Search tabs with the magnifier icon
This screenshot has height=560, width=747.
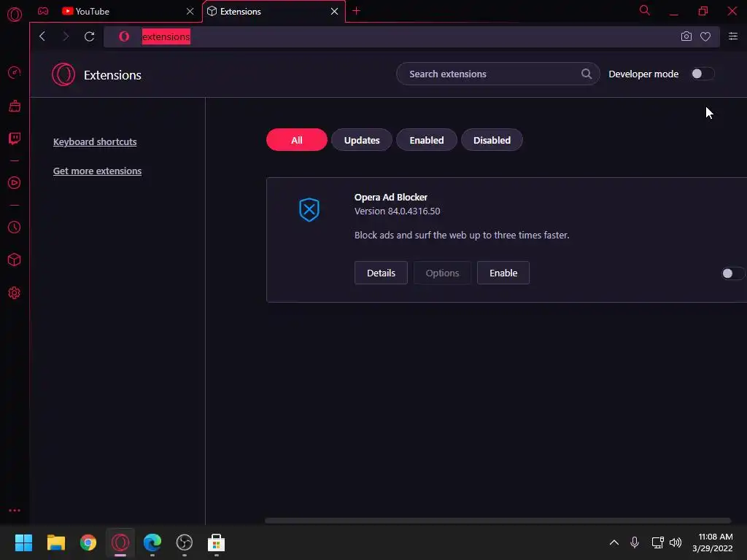click(x=645, y=10)
